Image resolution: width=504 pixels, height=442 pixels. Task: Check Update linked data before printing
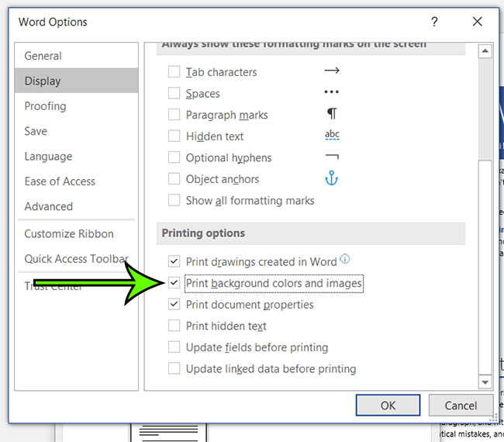pyautogui.click(x=174, y=368)
